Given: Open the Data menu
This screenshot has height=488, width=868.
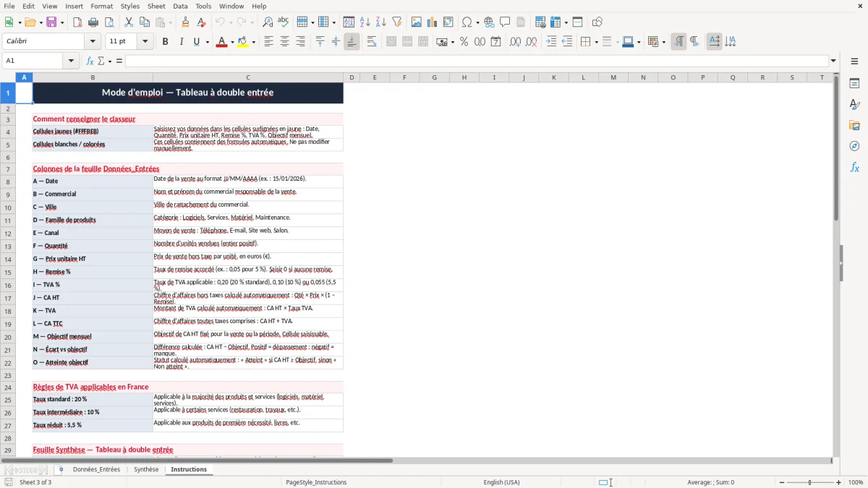Looking at the screenshot, I should point(180,6).
